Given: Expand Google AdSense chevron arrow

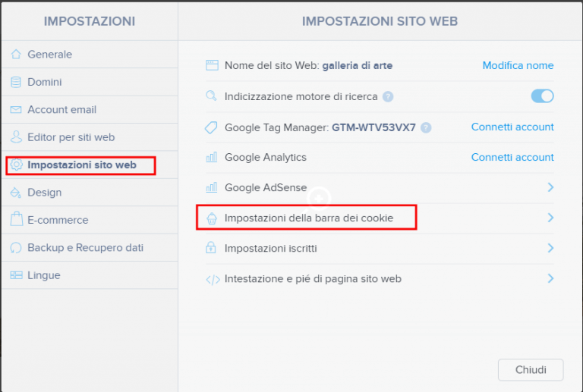Looking at the screenshot, I should 550,187.
